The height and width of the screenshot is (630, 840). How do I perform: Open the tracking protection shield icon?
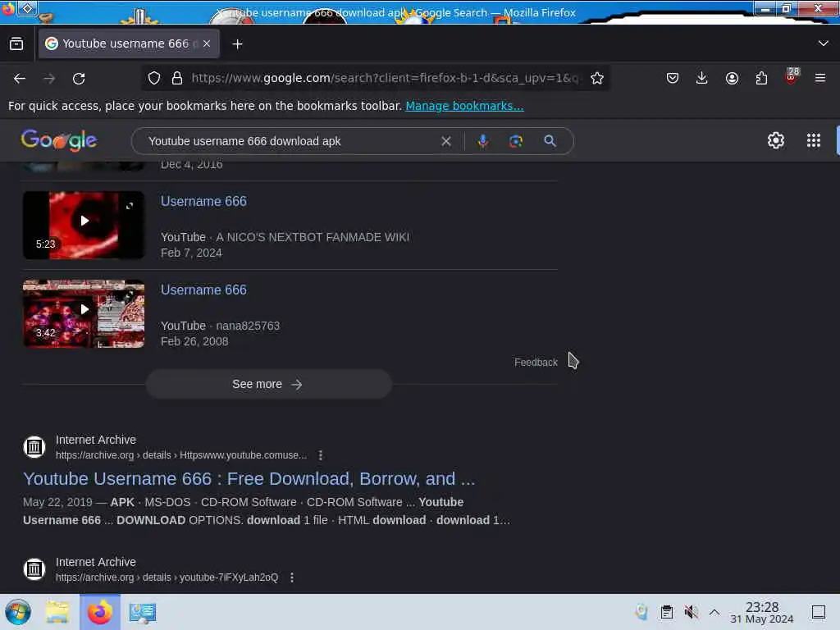tap(154, 78)
